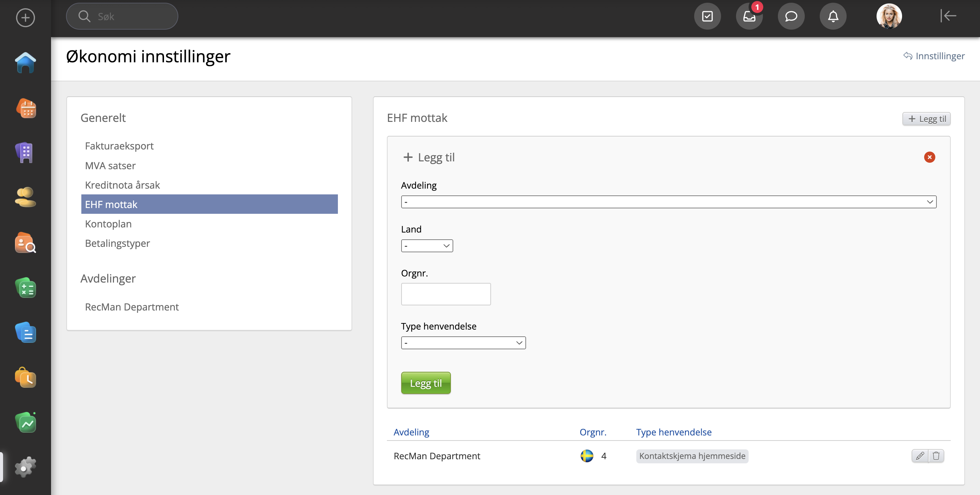Open the inbox with notification badge

click(x=749, y=16)
